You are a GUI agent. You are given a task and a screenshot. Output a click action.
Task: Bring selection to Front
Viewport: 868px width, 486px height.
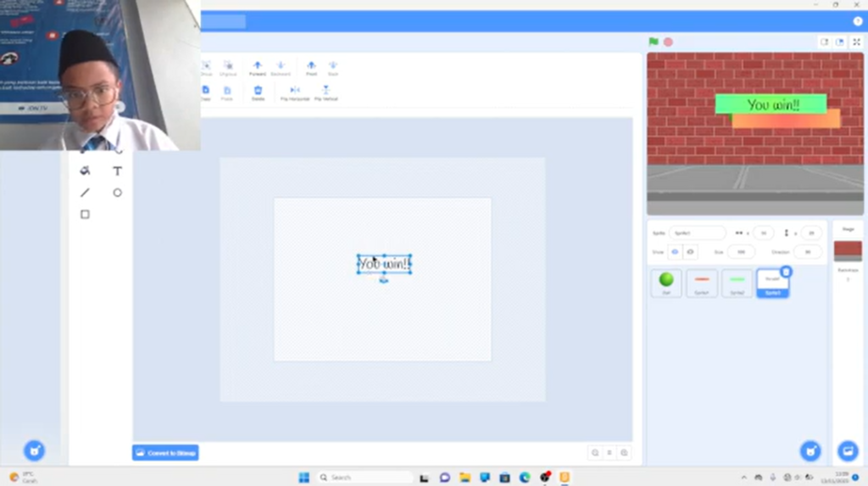tap(311, 67)
